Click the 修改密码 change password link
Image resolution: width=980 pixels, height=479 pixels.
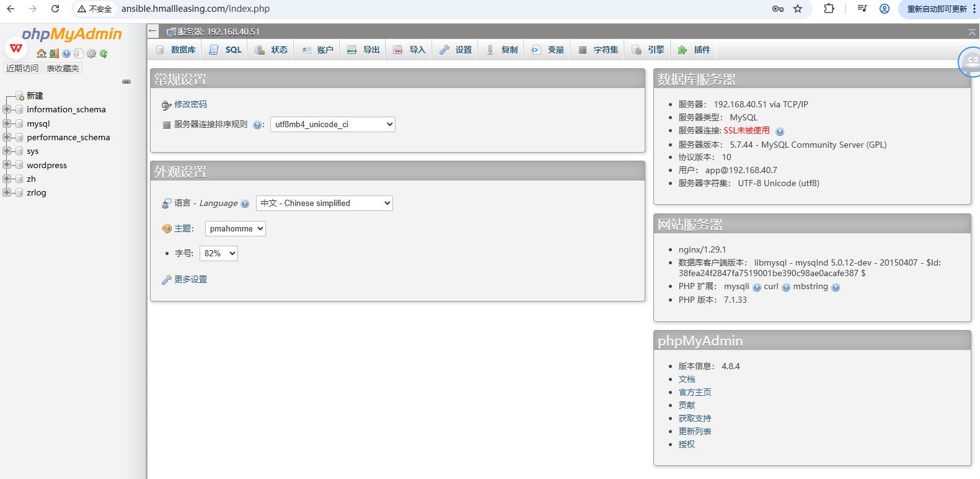190,104
